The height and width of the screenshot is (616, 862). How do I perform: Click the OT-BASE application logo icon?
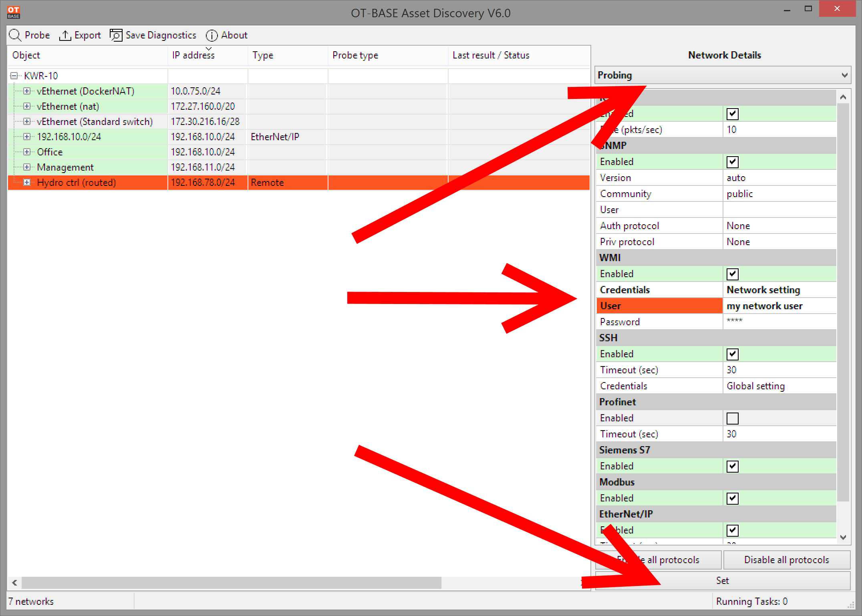click(x=14, y=12)
